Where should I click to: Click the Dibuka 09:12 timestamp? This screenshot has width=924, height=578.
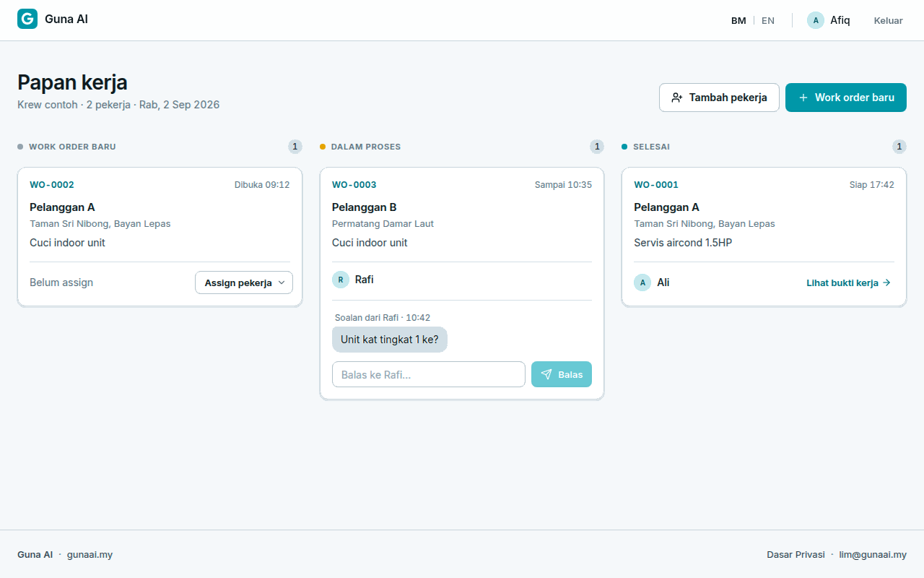[x=262, y=185]
